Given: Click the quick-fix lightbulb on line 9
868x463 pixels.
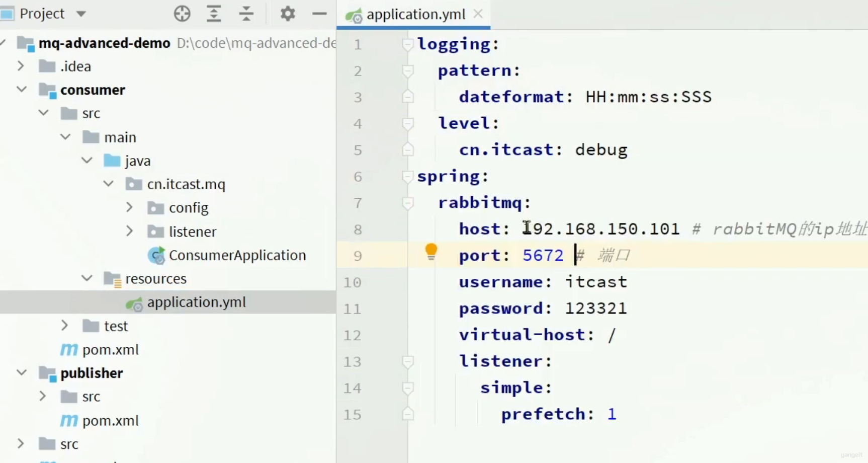Looking at the screenshot, I should pyautogui.click(x=431, y=252).
